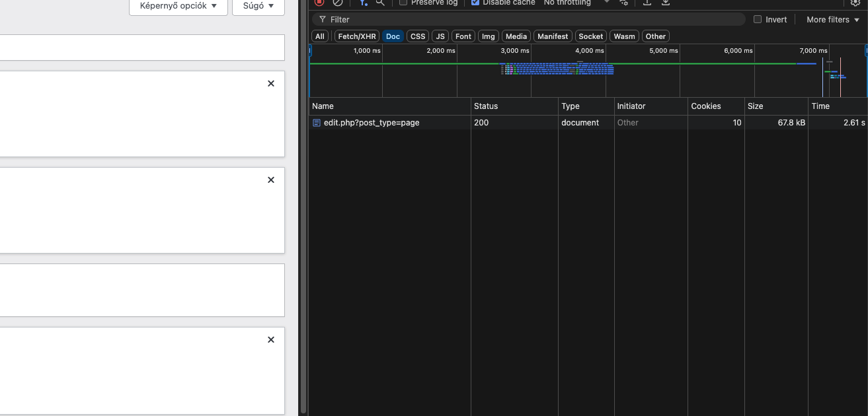Click the 4,000 ms timeline marker

pyautogui.click(x=590, y=51)
